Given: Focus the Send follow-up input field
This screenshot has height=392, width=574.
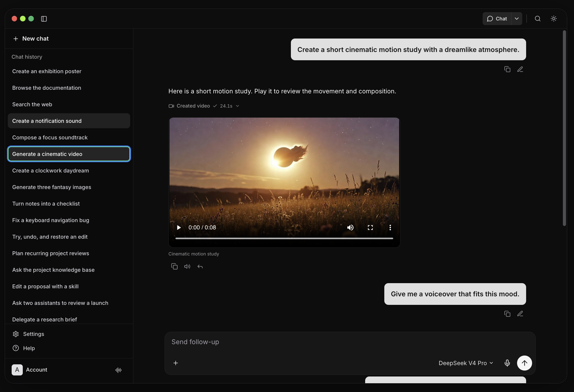Looking at the screenshot, I should 350,342.
